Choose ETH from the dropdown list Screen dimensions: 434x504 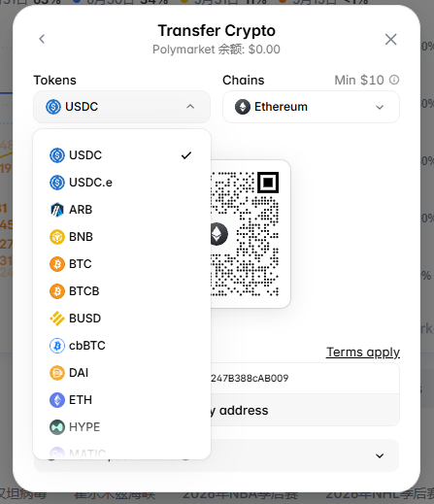pos(121,400)
